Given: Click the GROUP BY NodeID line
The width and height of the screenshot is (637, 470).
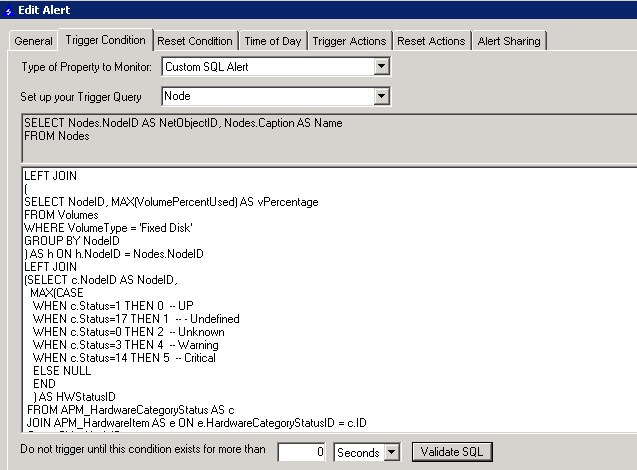Looking at the screenshot, I should point(72,241).
